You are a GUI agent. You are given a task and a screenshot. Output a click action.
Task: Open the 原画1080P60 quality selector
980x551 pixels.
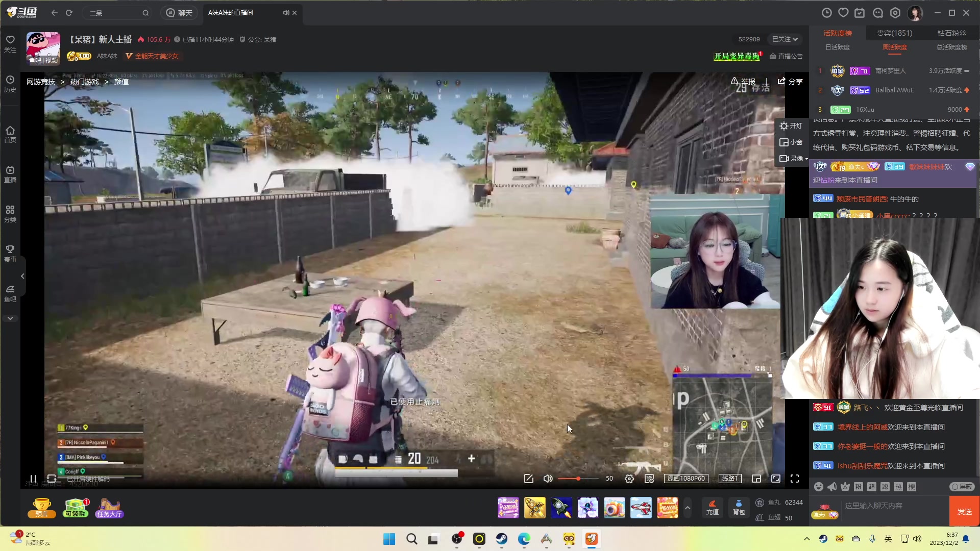[x=686, y=479]
